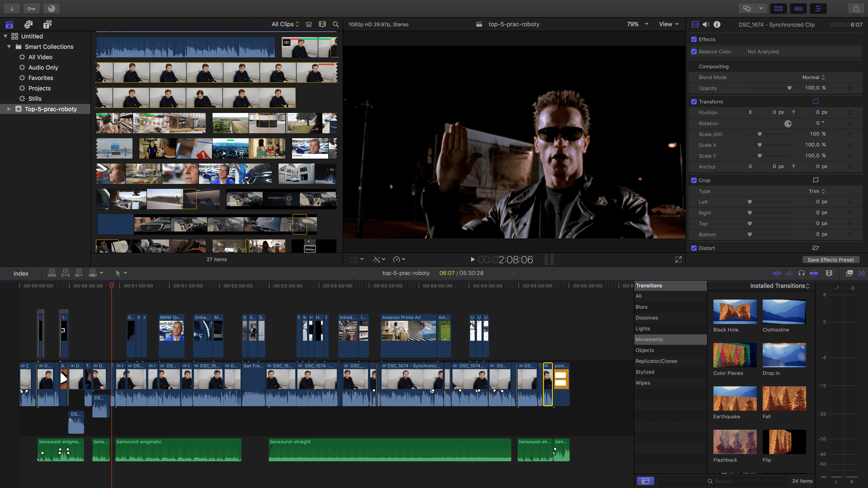Click Save Effects Preset button

831,260
